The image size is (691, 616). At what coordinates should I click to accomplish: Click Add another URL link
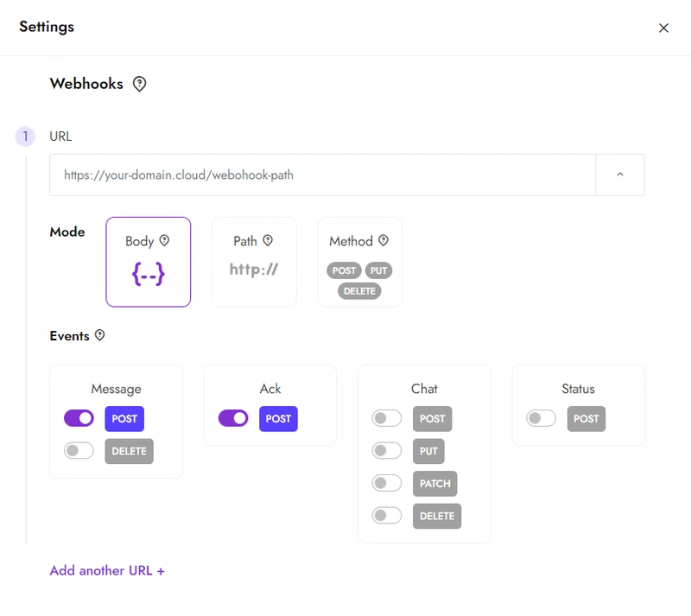107,570
